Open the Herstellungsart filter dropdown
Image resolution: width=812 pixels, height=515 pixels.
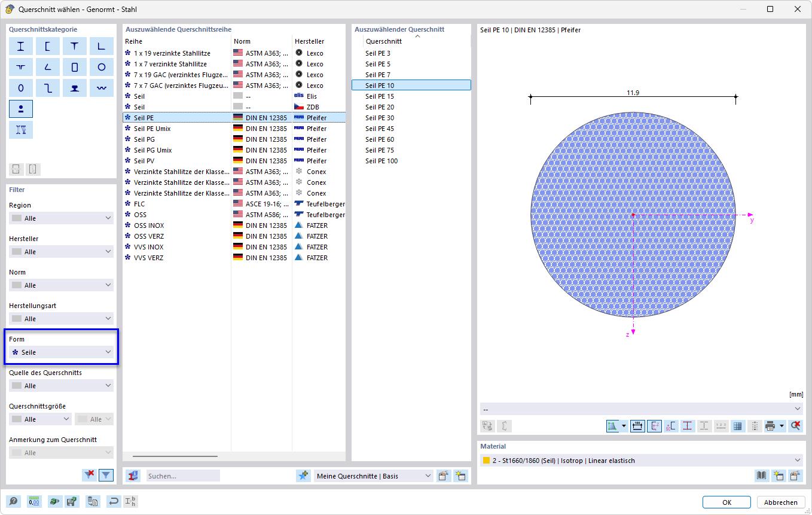coord(61,319)
